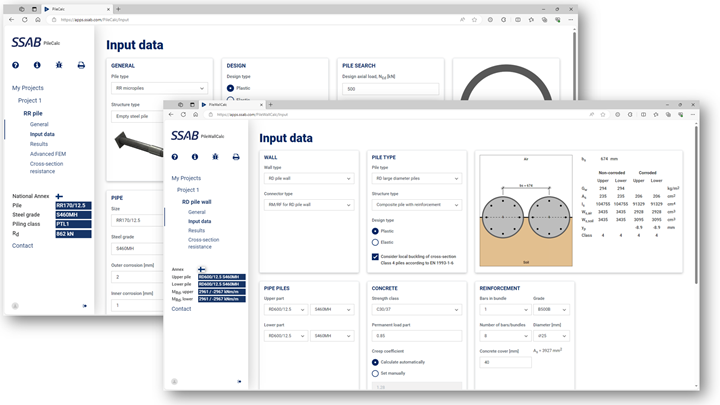Toggle Consider local buckling checkbox
Viewport: 720px width, 405px height.
pos(375,257)
